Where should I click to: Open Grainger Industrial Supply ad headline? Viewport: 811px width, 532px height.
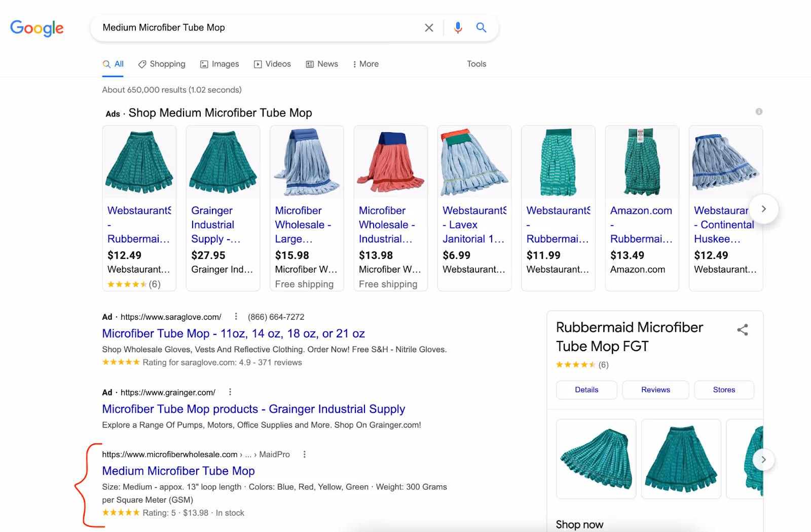253,409
